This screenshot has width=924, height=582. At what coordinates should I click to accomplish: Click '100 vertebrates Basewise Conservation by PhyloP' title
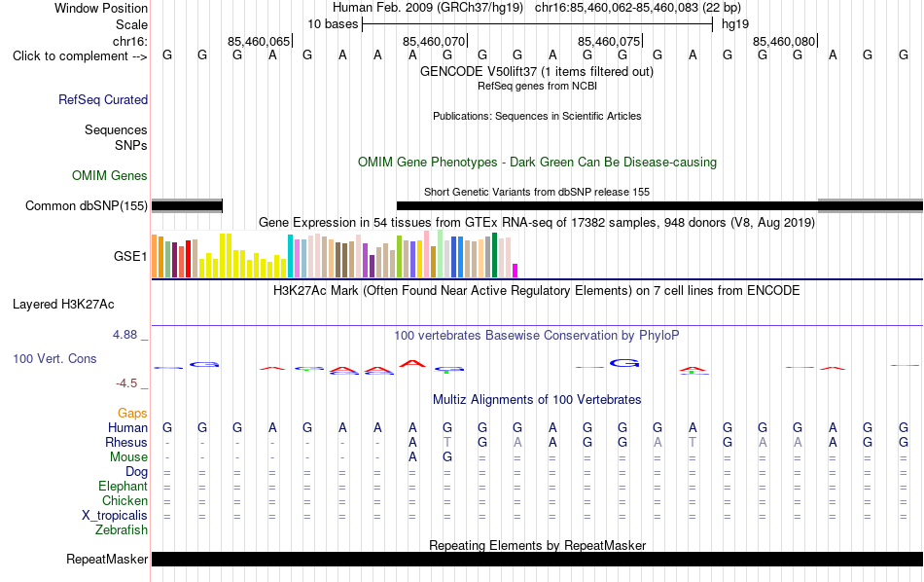tap(537, 336)
